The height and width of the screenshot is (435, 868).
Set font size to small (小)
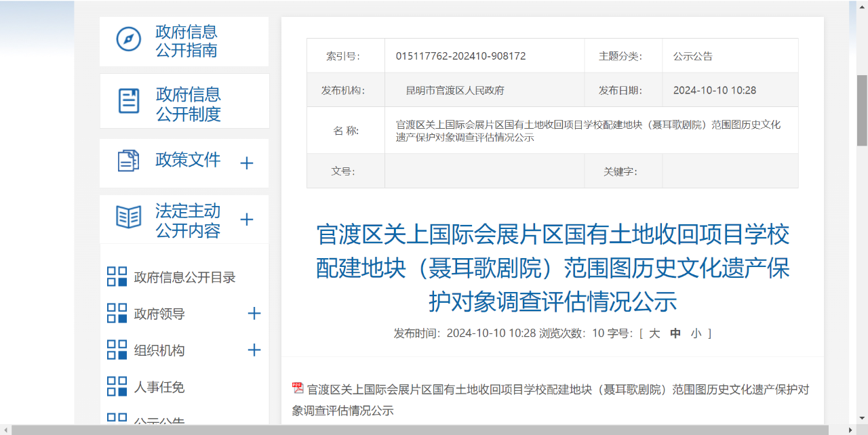click(x=696, y=333)
